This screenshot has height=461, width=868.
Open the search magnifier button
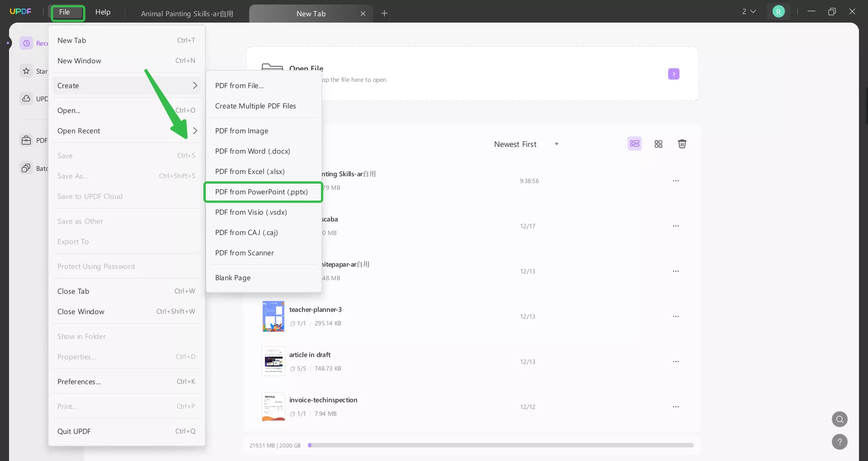click(840, 419)
